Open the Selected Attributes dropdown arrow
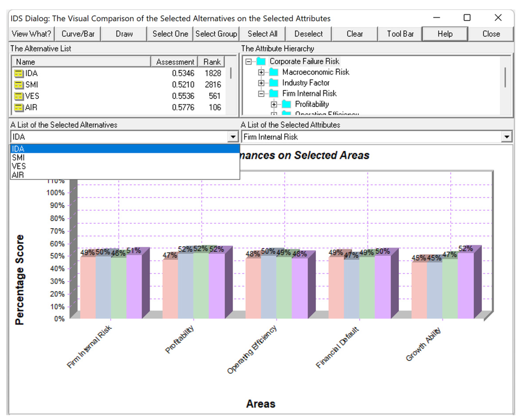This screenshot has width=523, height=420. tap(506, 137)
